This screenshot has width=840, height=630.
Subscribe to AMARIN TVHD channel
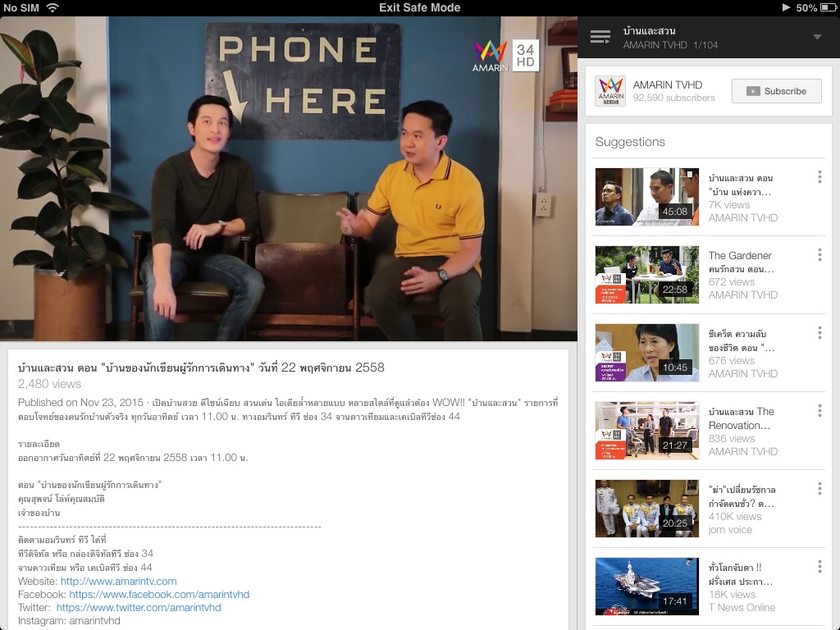click(776, 91)
